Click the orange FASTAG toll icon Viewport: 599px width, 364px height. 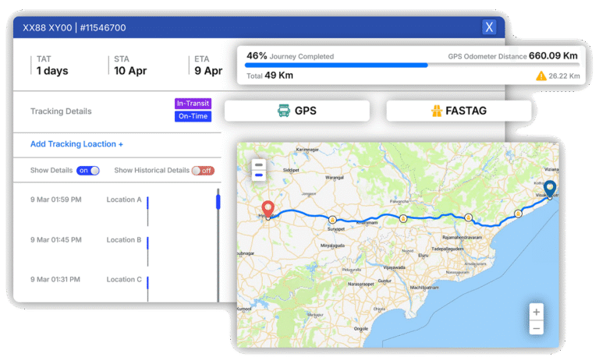click(x=437, y=111)
